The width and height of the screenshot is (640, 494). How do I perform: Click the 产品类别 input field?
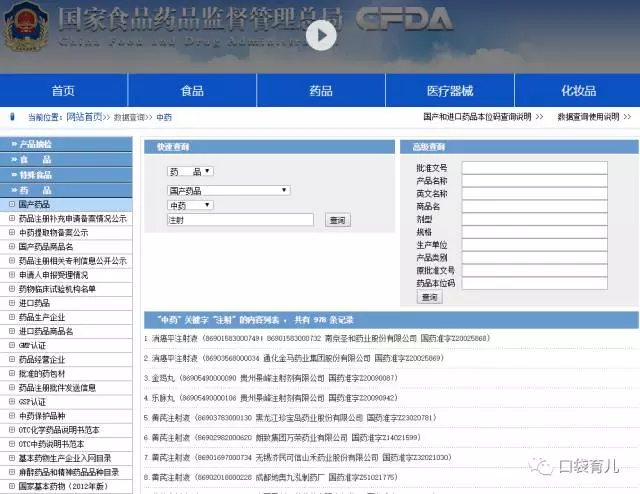(x=534, y=257)
